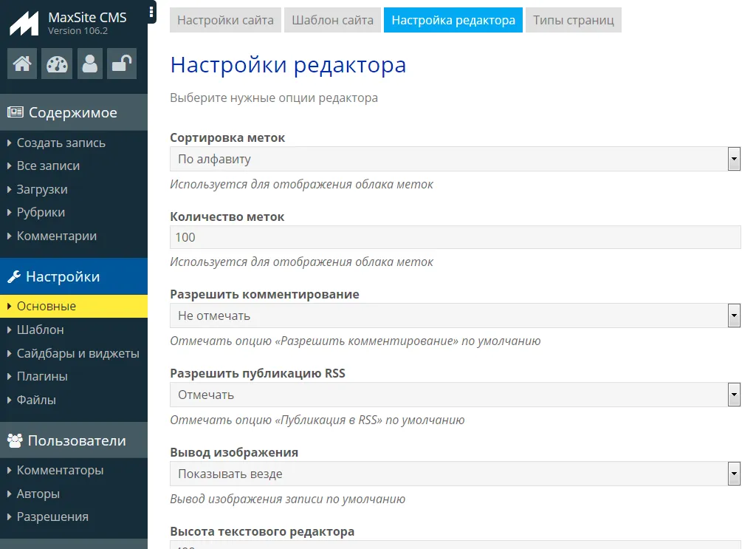Click the newspaper icon beside Содержимое
This screenshot has width=756, height=549.
click(x=15, y=113)
